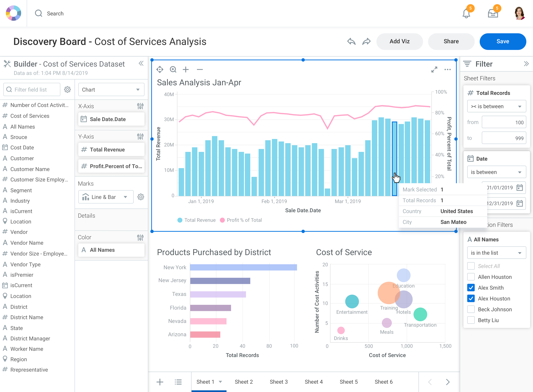Click the notifications bell icon
This screenshot has width=533, height=392.
[x=466, y=14]
